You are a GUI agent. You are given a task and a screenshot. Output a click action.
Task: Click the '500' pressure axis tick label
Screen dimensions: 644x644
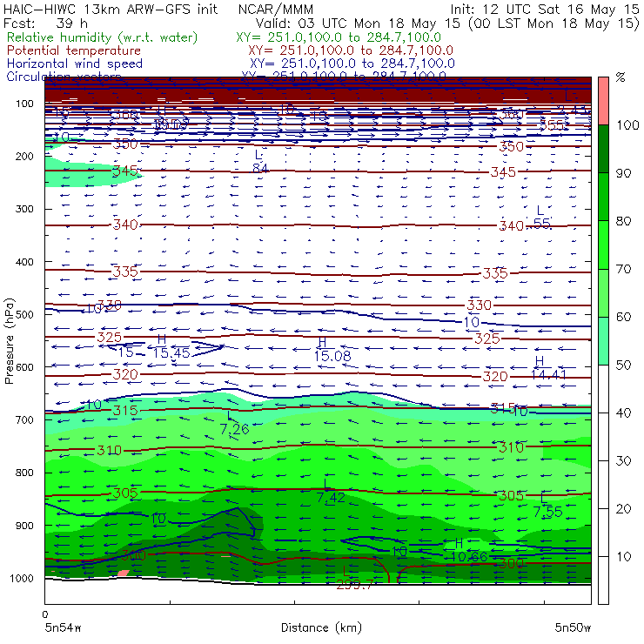pyautogui.click(x=24, y=314)
